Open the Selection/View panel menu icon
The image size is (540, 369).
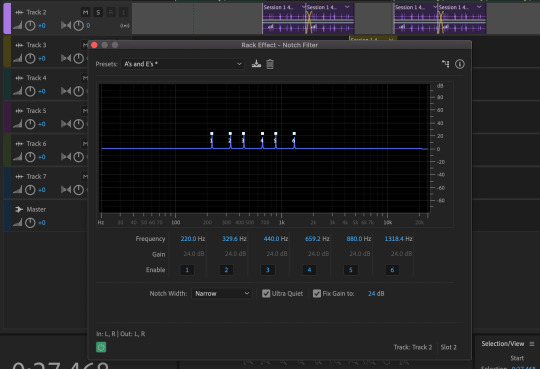pyautogui.click(x=532, y=344)
